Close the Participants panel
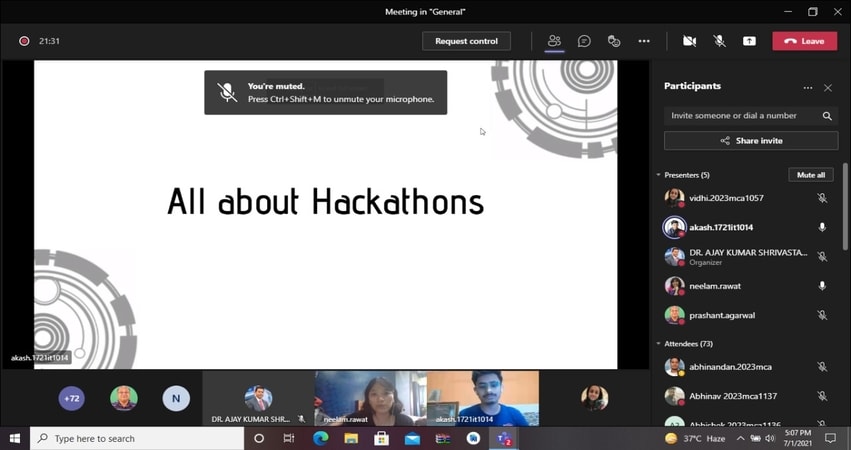The width and height of the screenshot is (851, 450). point(828,88)
